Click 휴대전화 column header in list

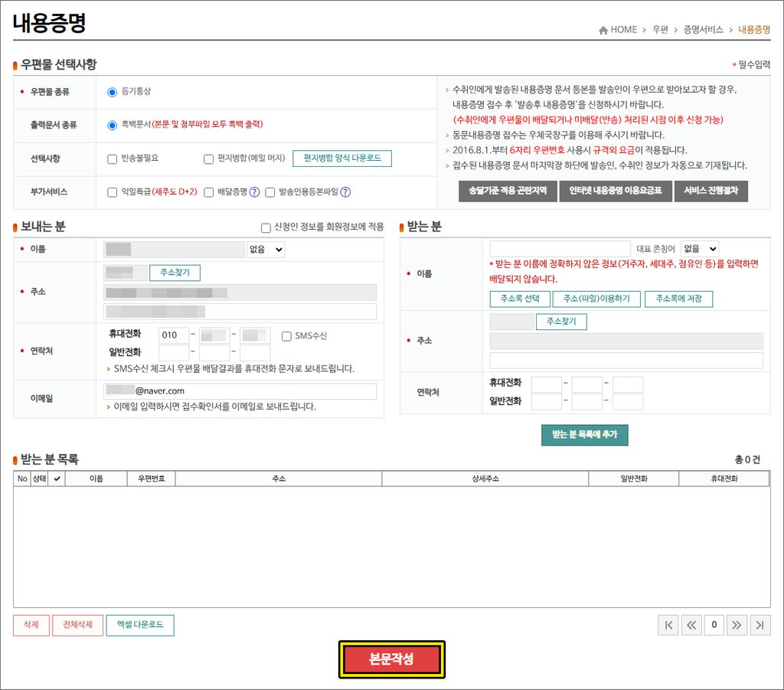724,479
